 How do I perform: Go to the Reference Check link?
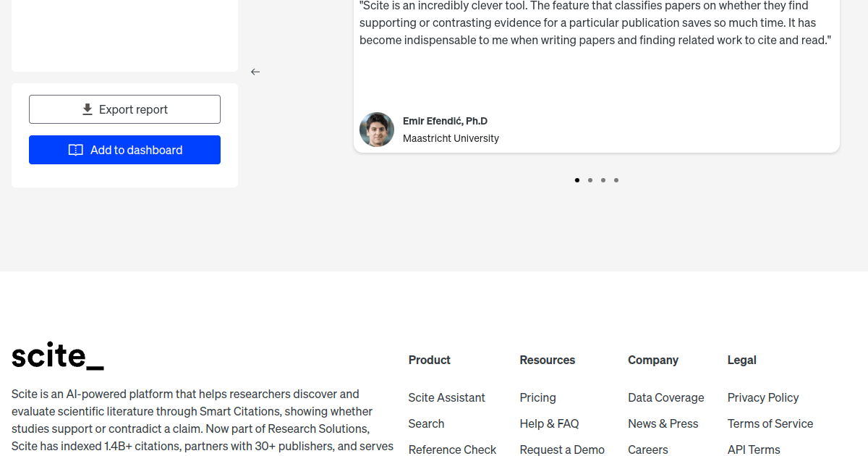point(452,449)
